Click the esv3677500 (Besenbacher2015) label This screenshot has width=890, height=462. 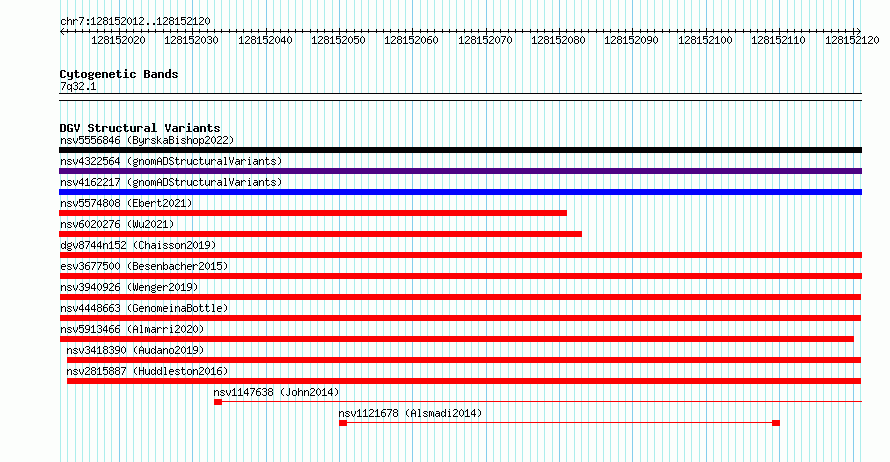point(144,266)
